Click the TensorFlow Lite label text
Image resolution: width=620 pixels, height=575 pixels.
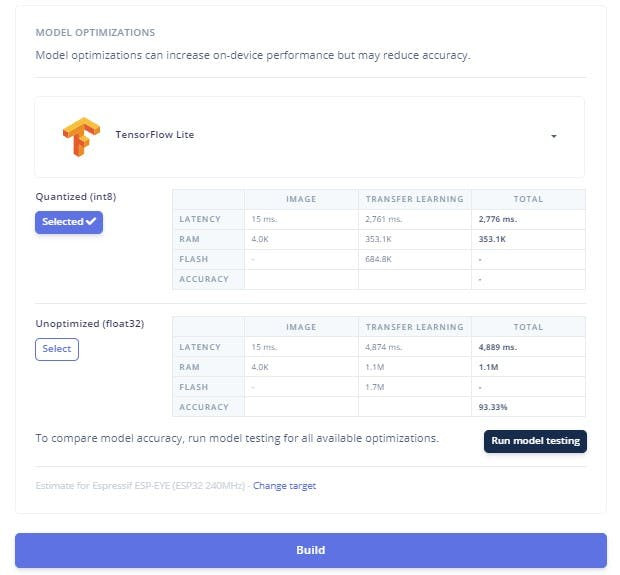(154, 135)
